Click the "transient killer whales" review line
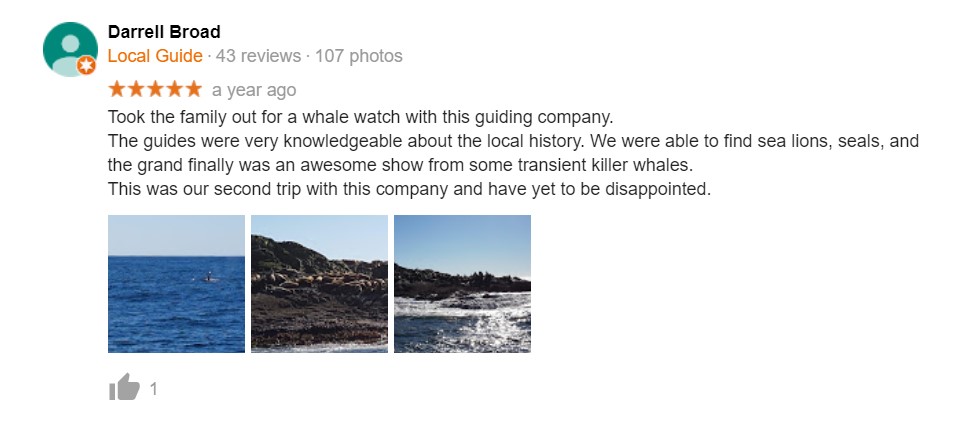 pos(401,165)
